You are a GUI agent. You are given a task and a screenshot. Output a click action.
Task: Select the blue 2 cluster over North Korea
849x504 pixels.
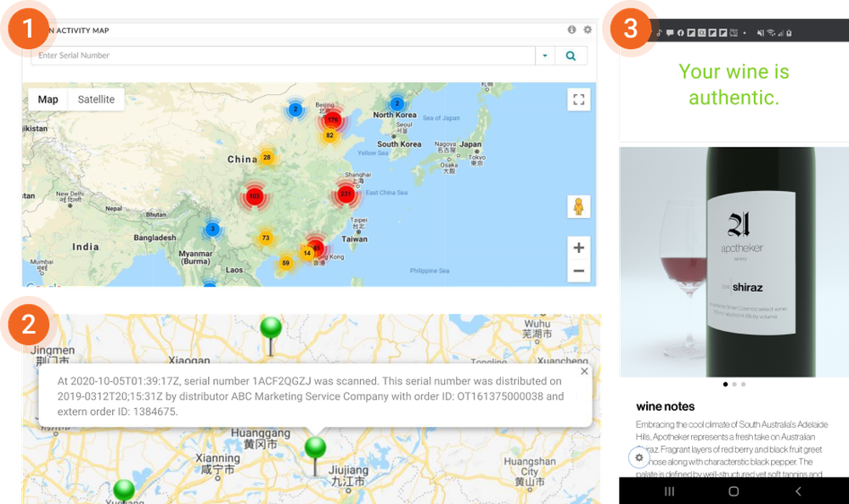pos(396,104)
